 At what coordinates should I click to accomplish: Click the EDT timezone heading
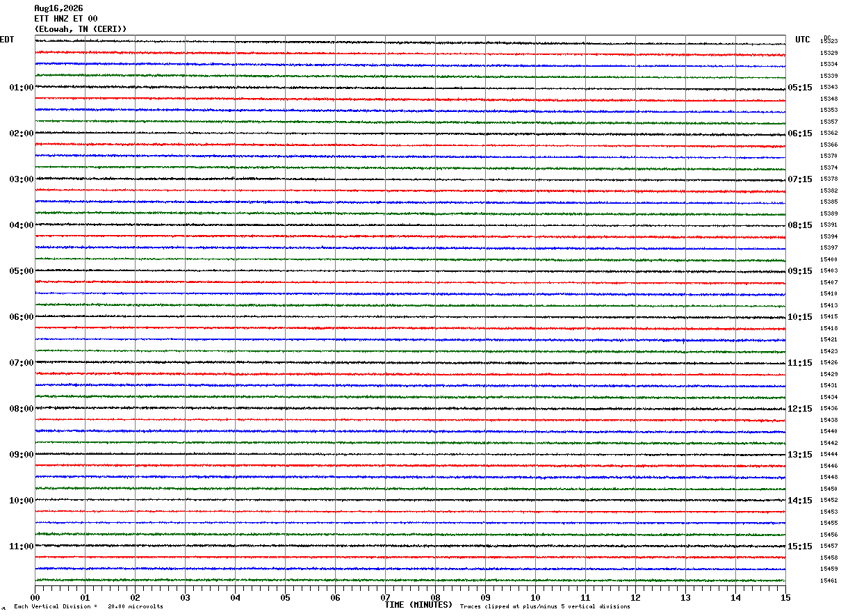coord(7,40)
